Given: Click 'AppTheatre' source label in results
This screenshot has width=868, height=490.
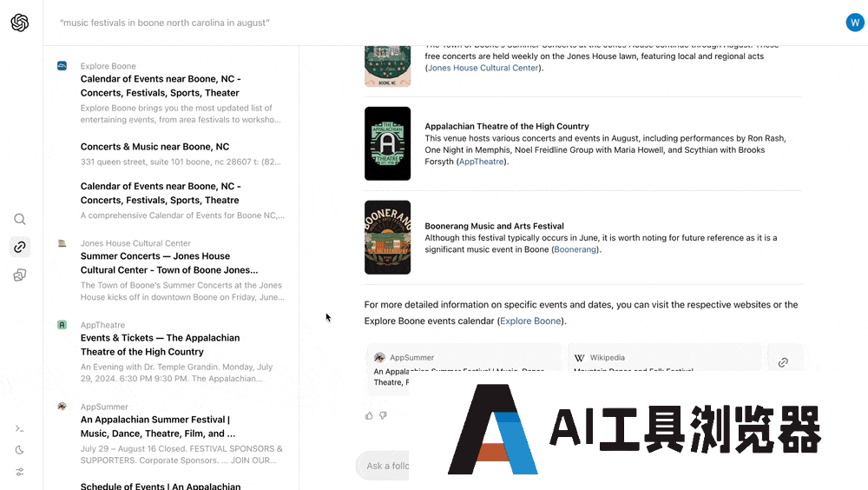Looking at the screenshot, I should pyautogui.click(x=102, y=325).
